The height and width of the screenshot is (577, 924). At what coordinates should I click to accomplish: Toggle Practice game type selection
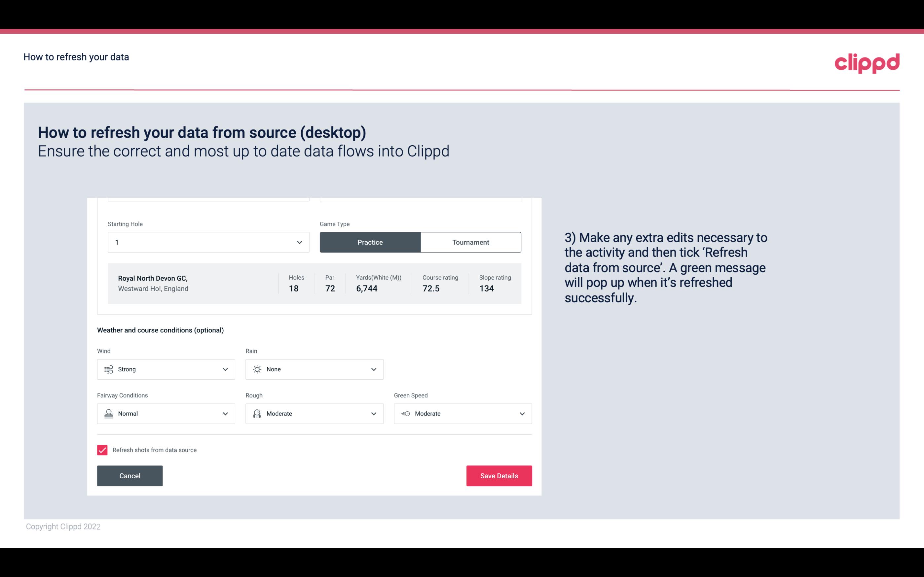click(x=371, y=242)
